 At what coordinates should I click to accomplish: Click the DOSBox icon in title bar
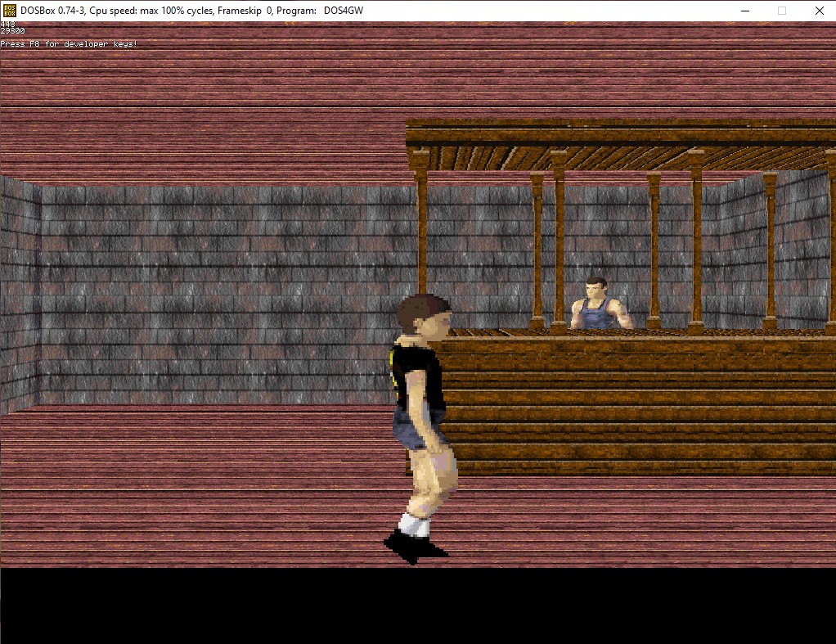(9, 10)
